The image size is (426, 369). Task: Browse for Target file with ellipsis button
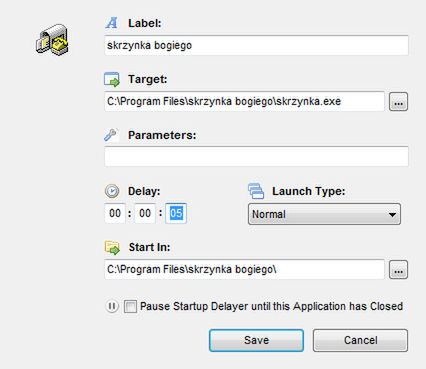[398, 102]
